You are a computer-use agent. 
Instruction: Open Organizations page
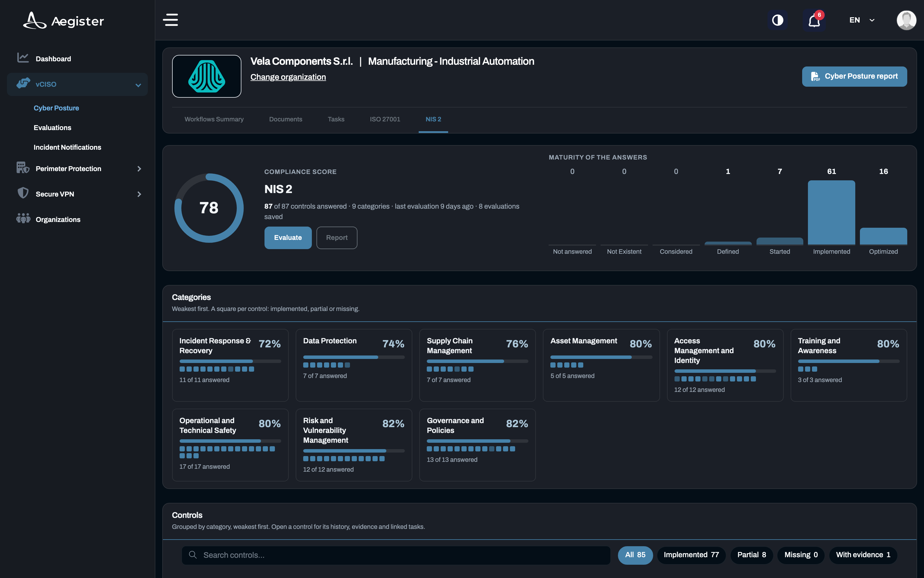pyautogui.click(x=58, y=219)
